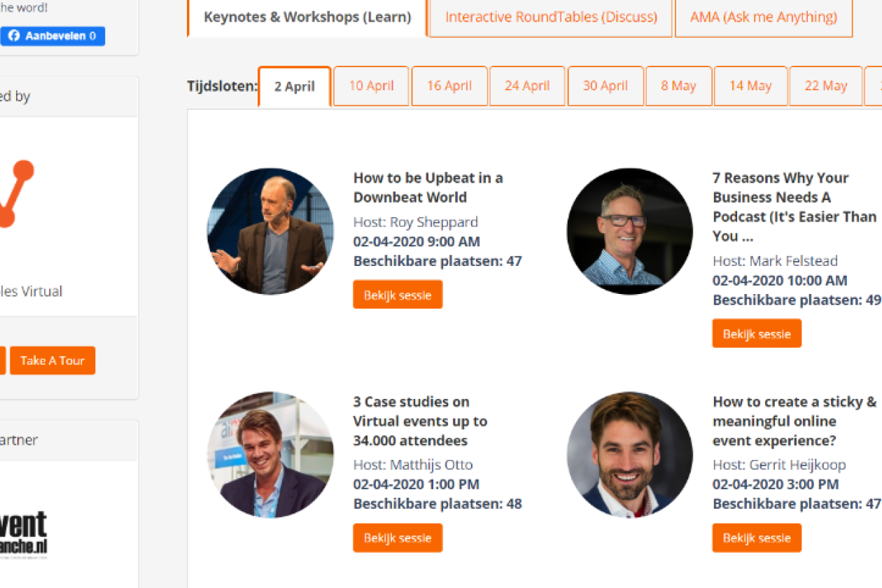Open Gerrit Heijkoop's speaker photo

[x=629, y=455]
